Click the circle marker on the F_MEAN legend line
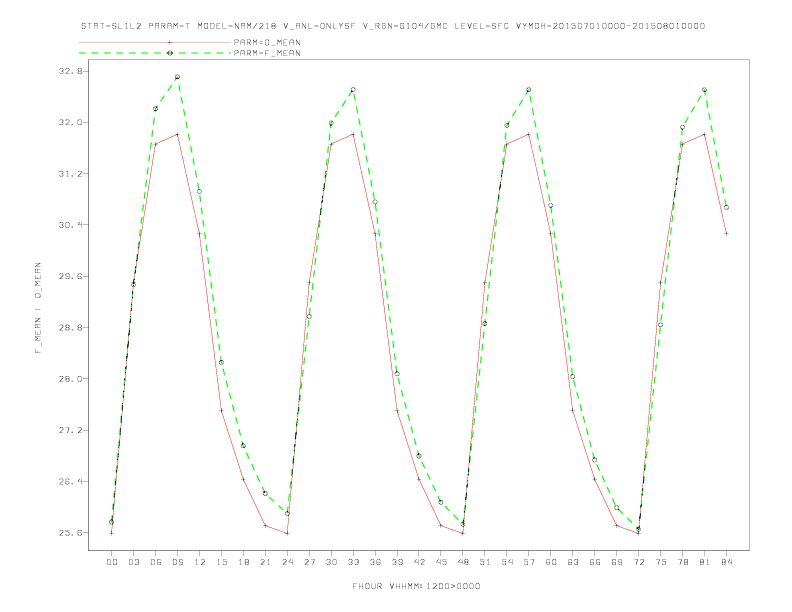This screenshot has height=612, width=792. 170,53
